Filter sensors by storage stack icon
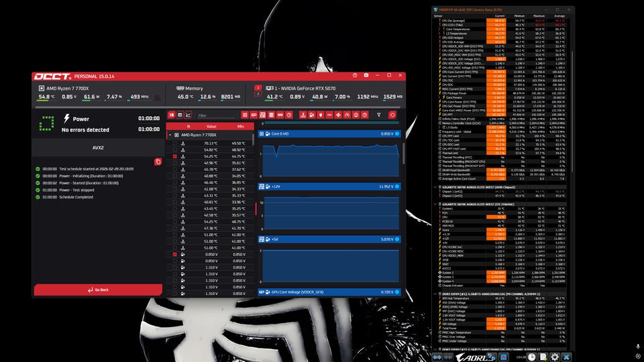This screenshot has width=644, height=362. click(x=271, y=115)
